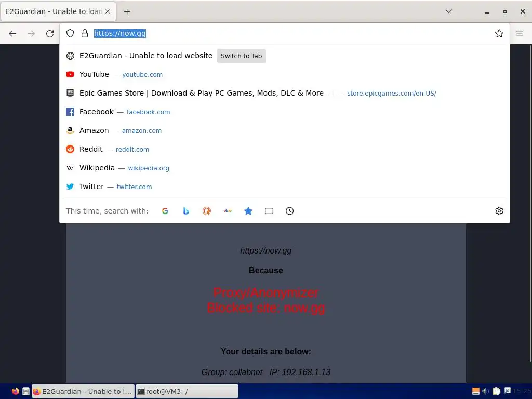This screenshot has width=532, height=399.
Task: Click the Facebook favicon in suggestions
Action: (x=70, y=112)
